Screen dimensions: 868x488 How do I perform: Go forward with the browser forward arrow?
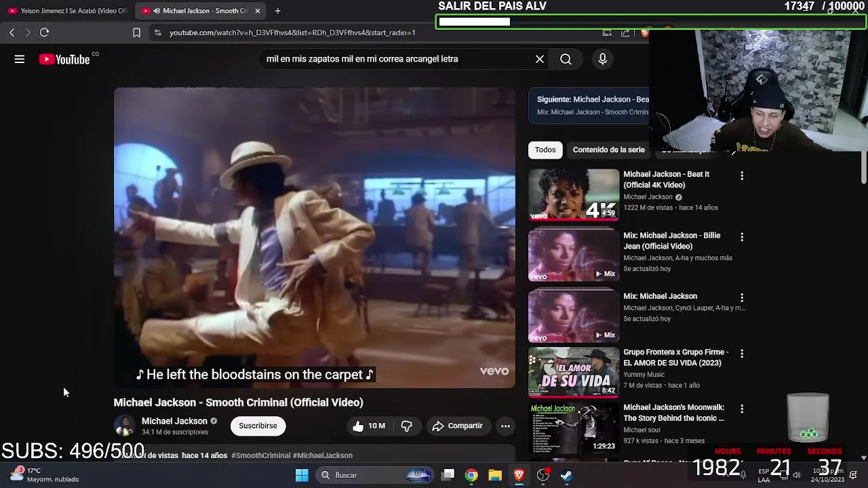click(x=28, y=32)
